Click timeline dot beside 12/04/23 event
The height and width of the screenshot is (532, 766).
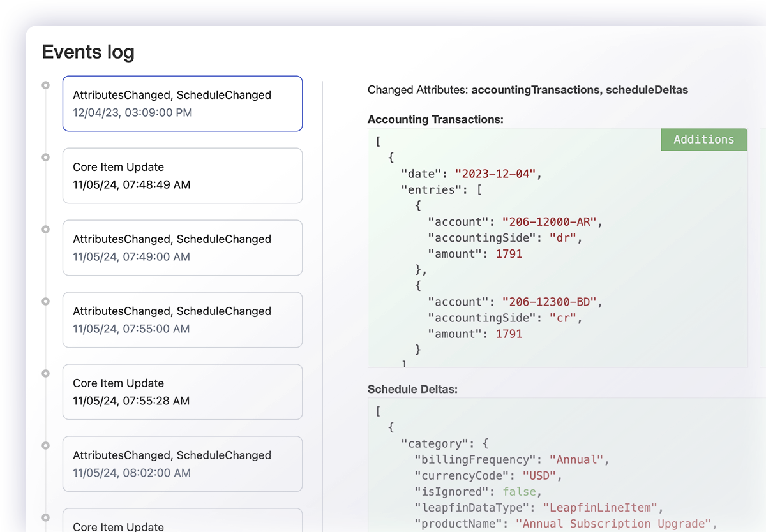[x=45, y=85]
